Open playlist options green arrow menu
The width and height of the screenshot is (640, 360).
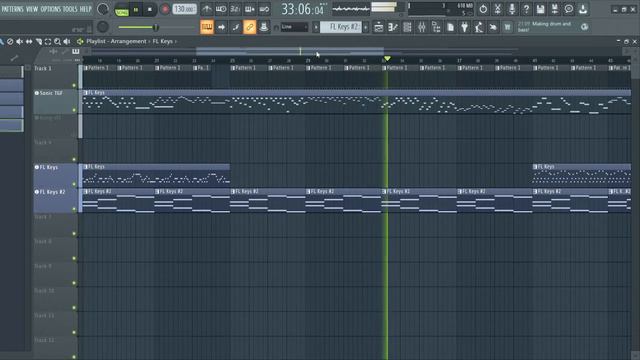coord(80,42)
